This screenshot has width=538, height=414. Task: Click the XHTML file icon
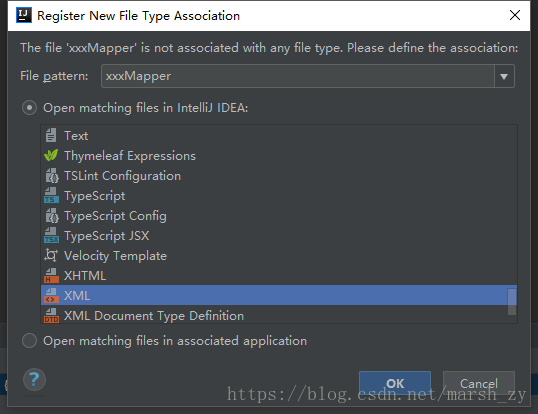(51, 276)
